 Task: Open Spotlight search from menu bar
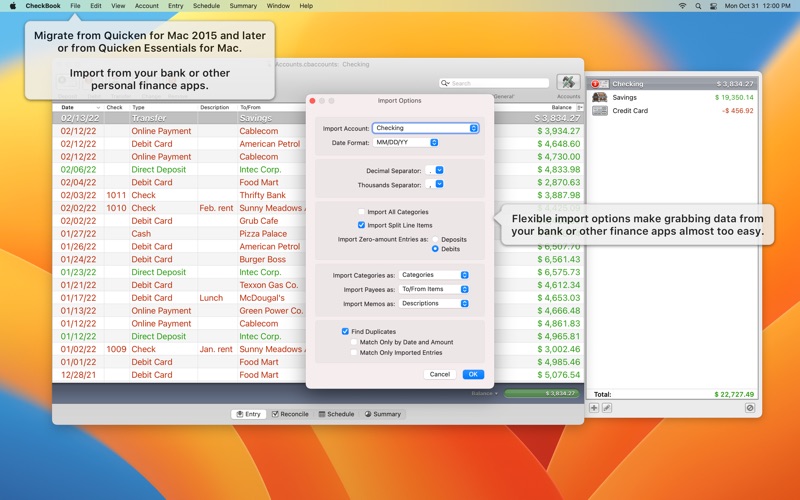698,6
